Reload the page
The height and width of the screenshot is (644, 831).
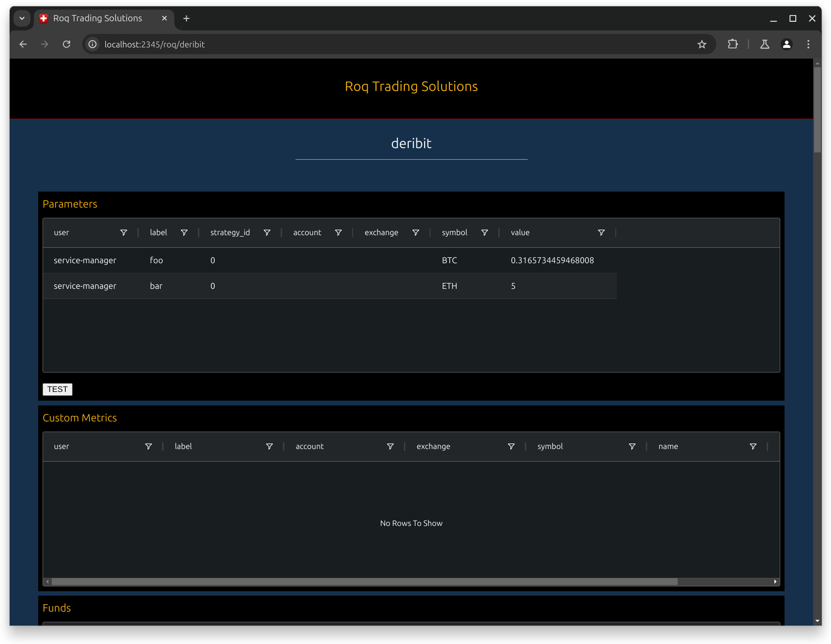tap(67, 45)
